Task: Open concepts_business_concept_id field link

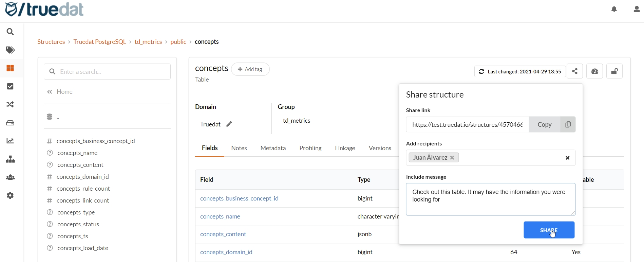Action: pyautogui.click(x=239, y=198)
